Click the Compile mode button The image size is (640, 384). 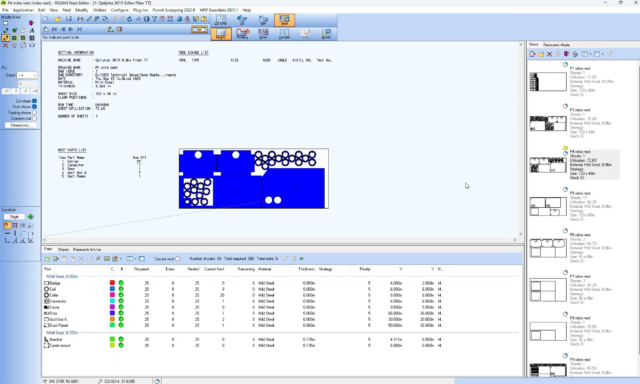(284, 34)
